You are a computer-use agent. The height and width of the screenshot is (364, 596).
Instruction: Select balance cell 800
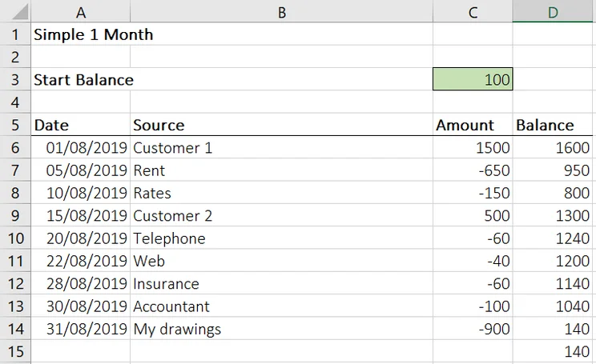pos(553,193)
